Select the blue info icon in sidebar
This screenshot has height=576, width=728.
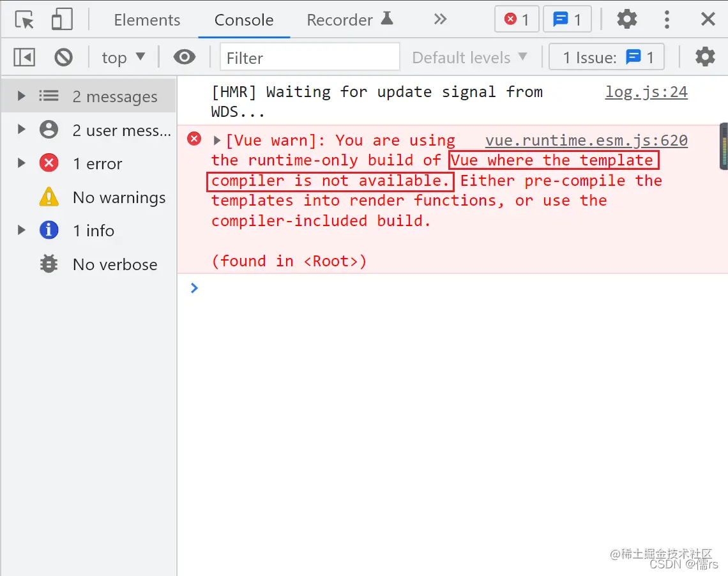point(49,231)
